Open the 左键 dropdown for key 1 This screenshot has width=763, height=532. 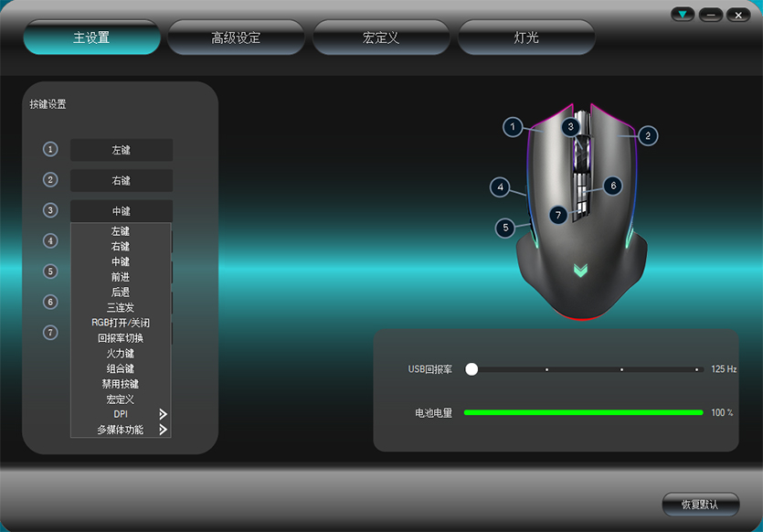[122, 150]
